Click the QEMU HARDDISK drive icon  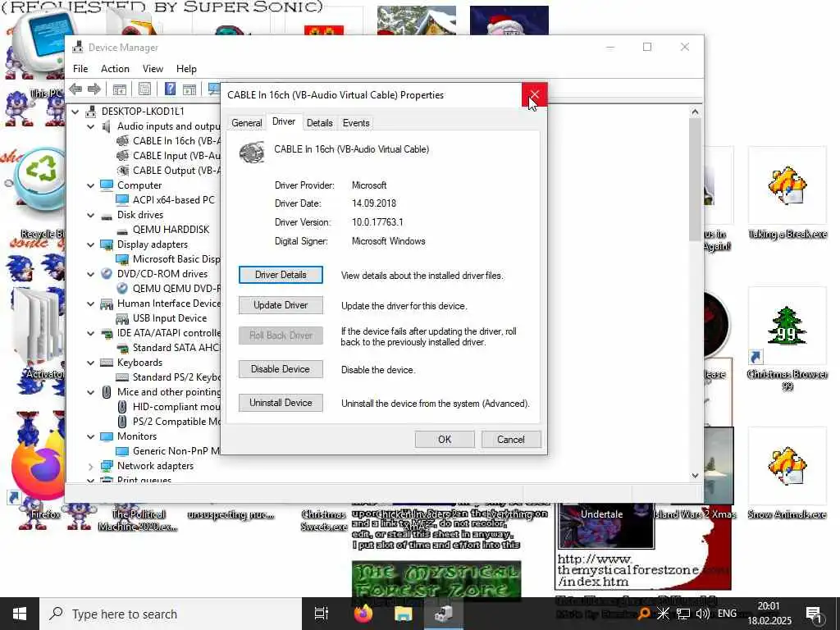(x=123, y=230)
